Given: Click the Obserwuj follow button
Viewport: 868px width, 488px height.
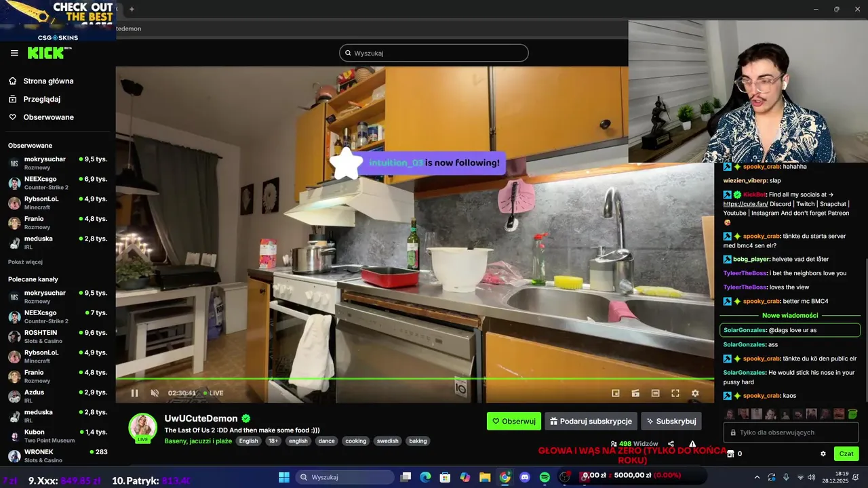Looking at the screenshot, I should point(514,421).
